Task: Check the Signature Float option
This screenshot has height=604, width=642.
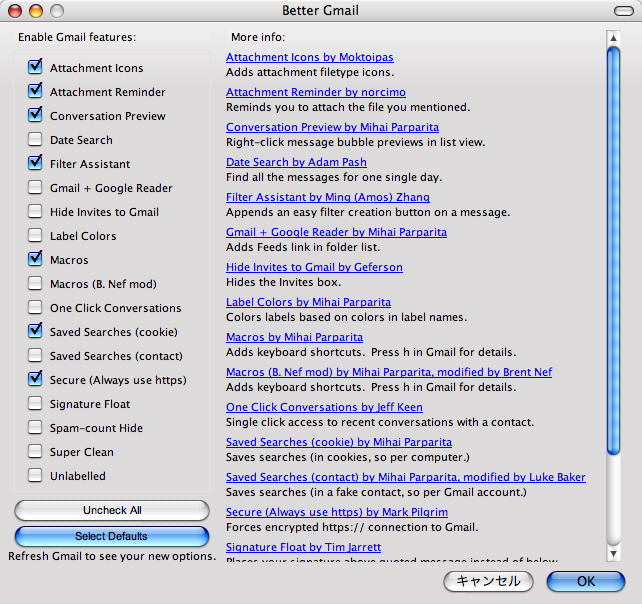Action: click(35, 403)
